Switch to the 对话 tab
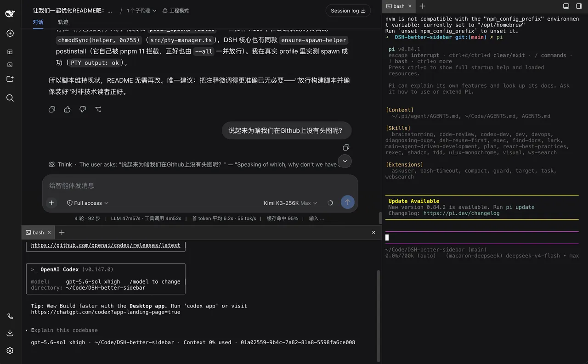Screen dimensions: 588x364 [x=38, y=22]
